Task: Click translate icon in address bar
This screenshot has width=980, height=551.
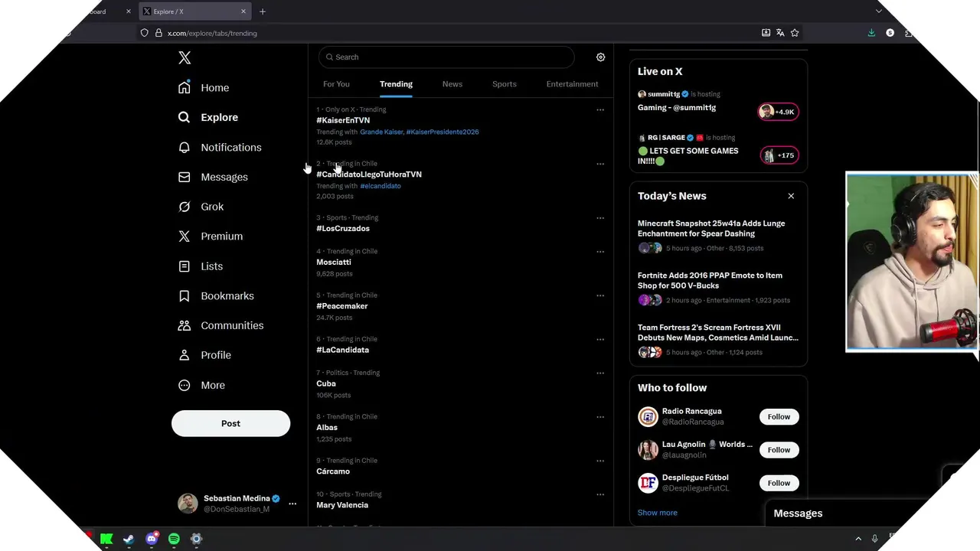Action: tap(780, 33)
